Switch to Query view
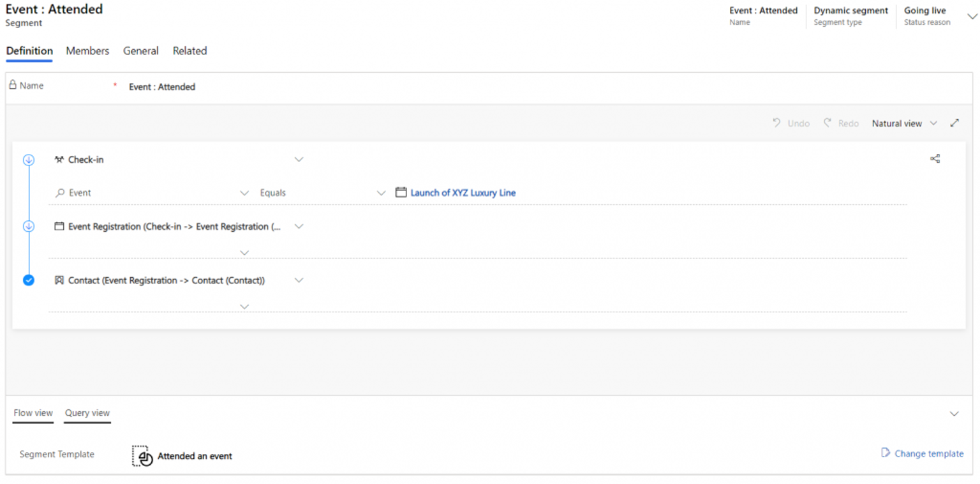 coord(87,413)
